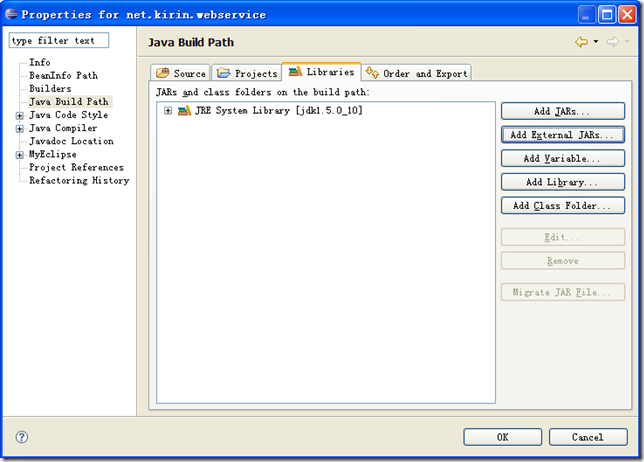Select Javadoc Location in the tree
This screenshot has height=462, width=644.
point(71,141)
